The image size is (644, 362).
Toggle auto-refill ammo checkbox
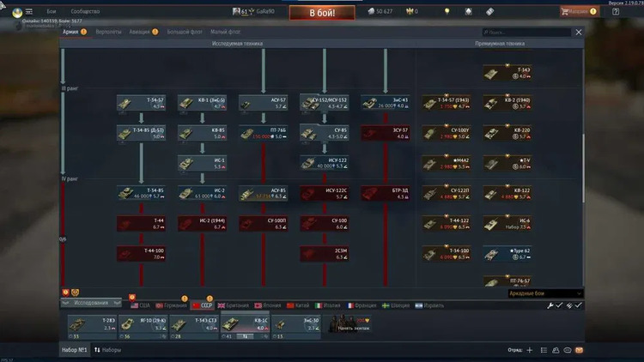click(578, 305)
